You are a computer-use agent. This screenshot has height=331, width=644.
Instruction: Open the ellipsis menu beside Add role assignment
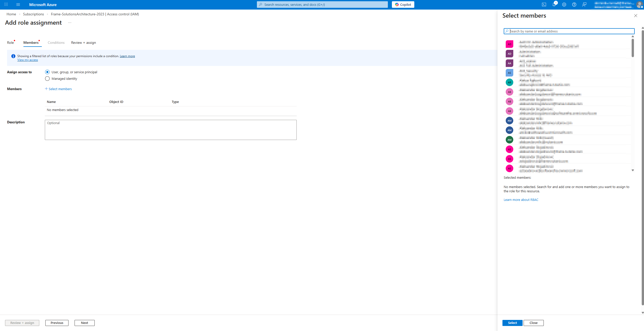[x=70, y=23]
